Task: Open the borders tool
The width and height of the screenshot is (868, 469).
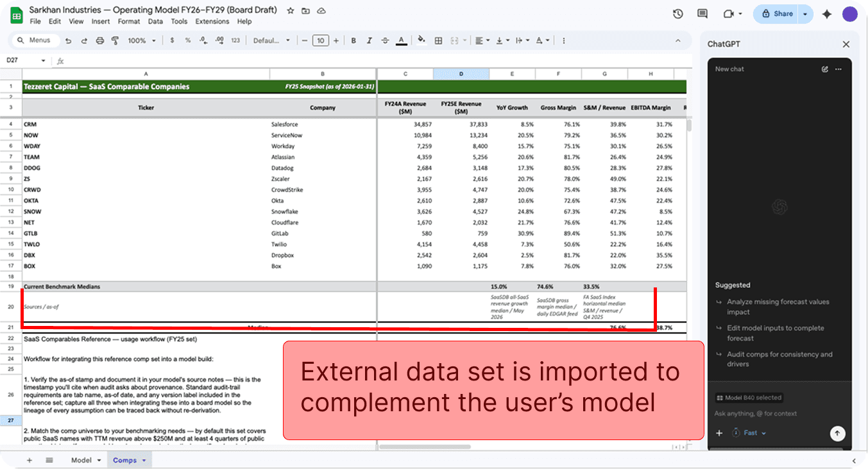Action: (438, 40)
